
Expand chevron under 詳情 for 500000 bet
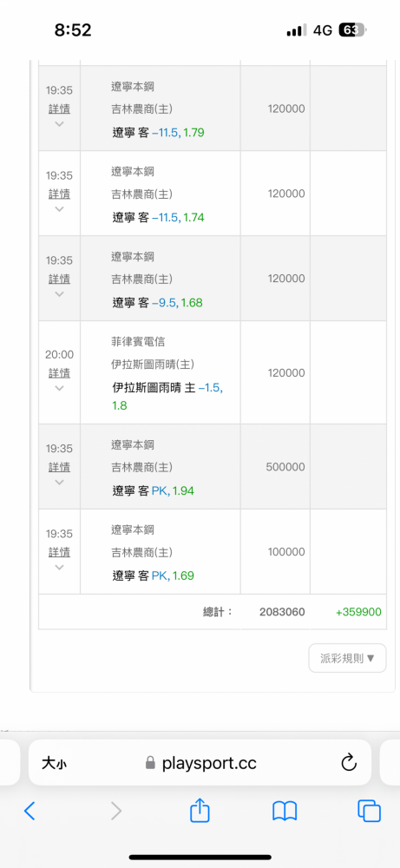point(59,482)
